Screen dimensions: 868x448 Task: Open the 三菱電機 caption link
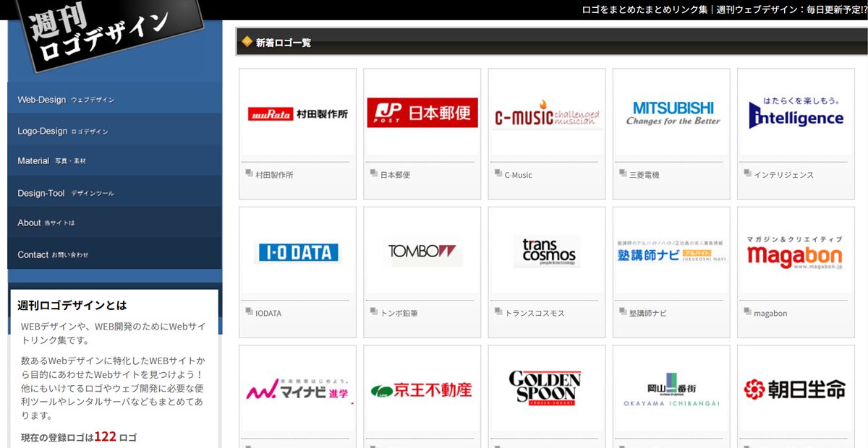click(644, 175)
